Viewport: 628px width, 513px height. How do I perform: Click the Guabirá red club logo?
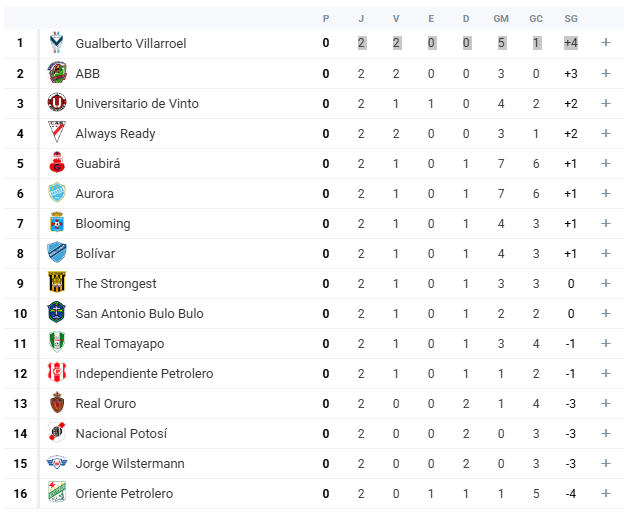pyautogui.click(x=57, y=162)
